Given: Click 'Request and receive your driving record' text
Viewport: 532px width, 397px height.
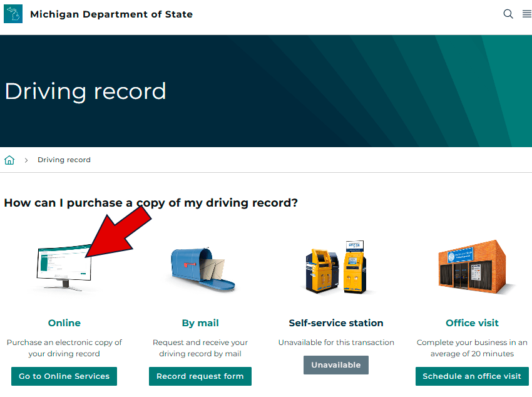Looking at the screenshot, I should pos(200,348).
